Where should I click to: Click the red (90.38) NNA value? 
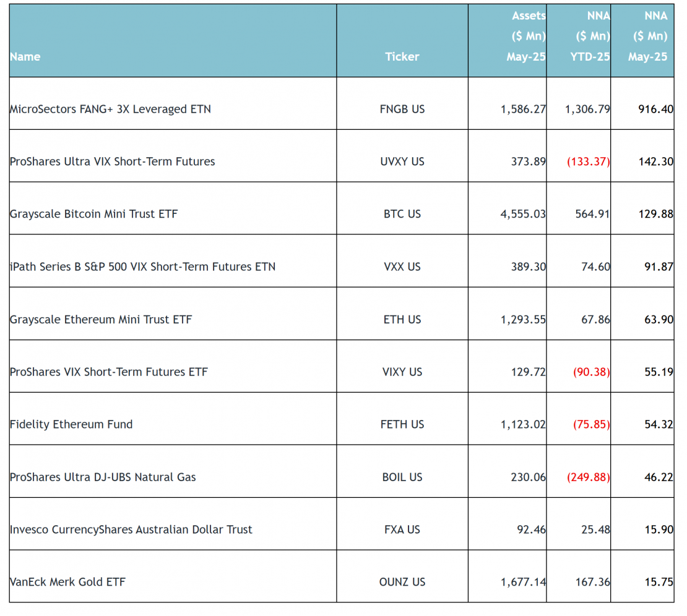[x=589, y=372]
